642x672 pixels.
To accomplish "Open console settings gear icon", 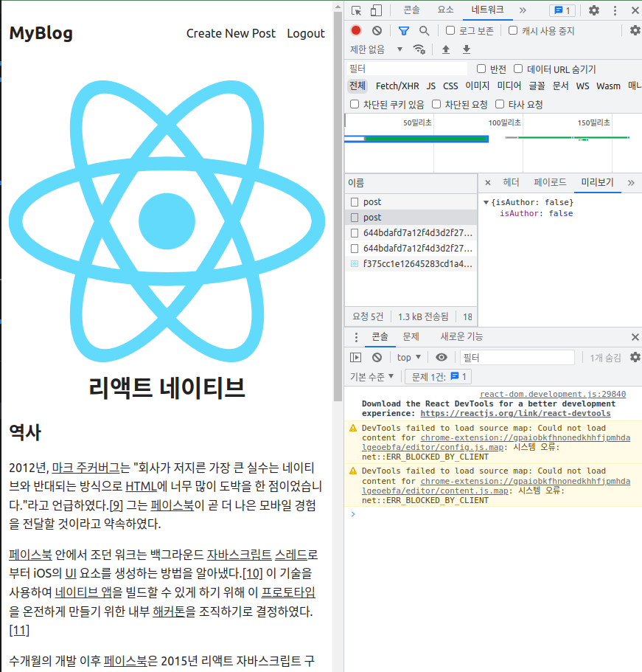I will 635,357.
